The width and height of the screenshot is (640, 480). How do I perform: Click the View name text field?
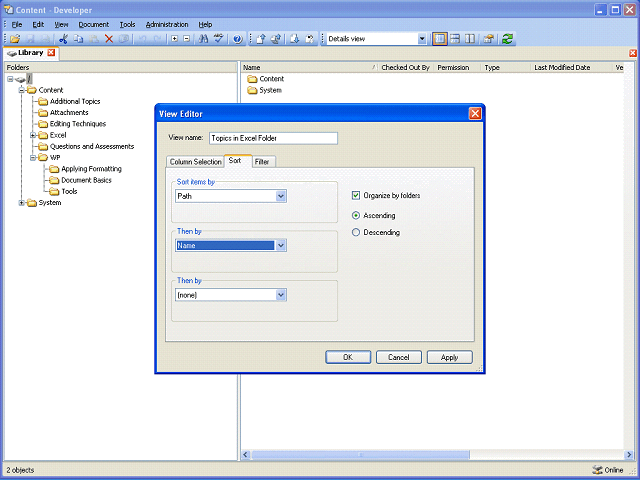273,138
